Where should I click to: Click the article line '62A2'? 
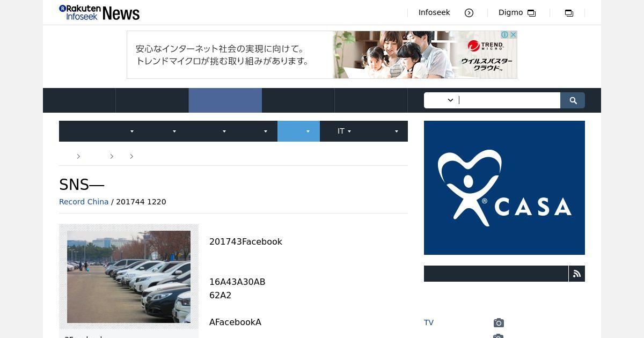coord(220,295)
